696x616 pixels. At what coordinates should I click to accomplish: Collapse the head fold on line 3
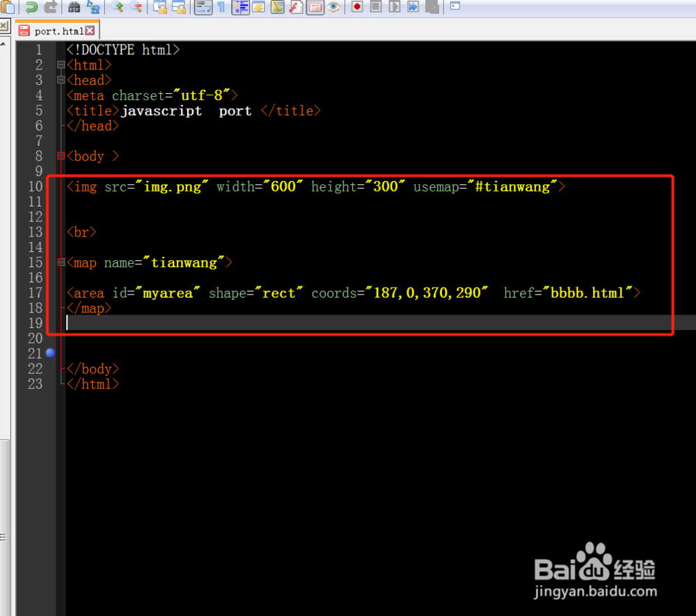pyautogui.click(x=61, y=80)
